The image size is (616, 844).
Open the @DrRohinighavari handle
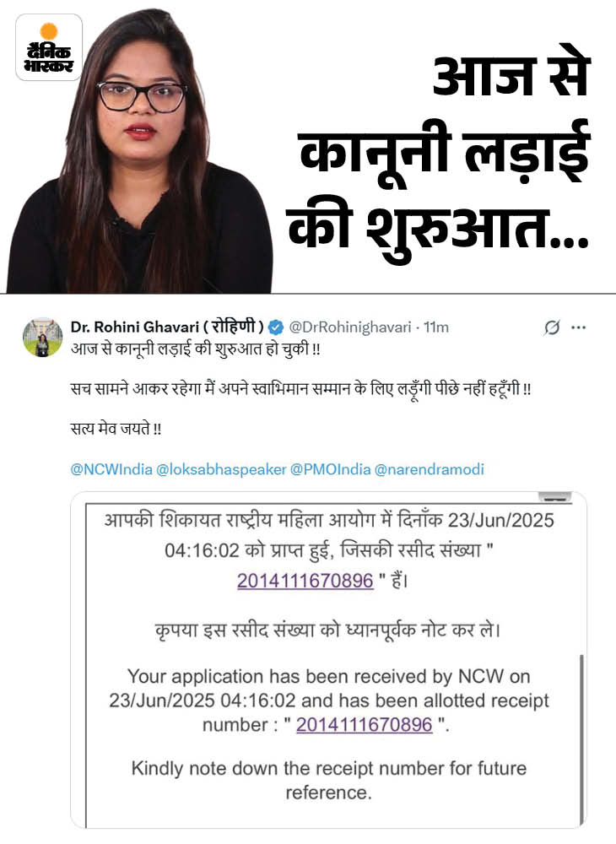[x=350, y=327]
